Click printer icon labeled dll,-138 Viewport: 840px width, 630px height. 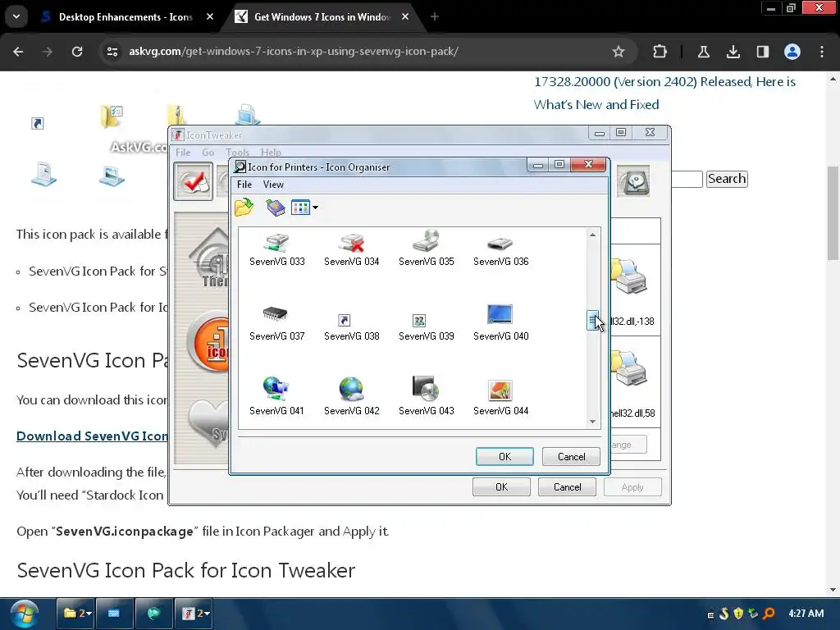click(629, 276)
